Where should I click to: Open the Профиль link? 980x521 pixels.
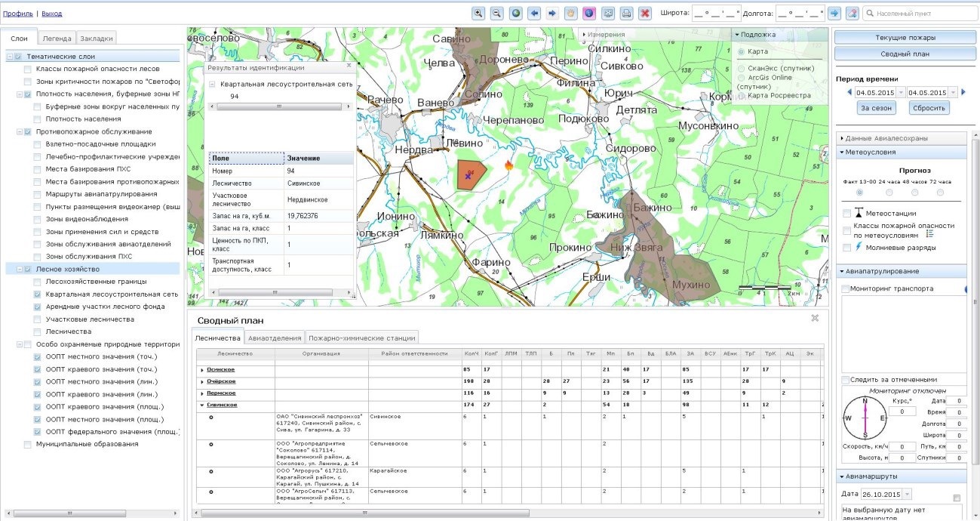click(x=17, y=14)
